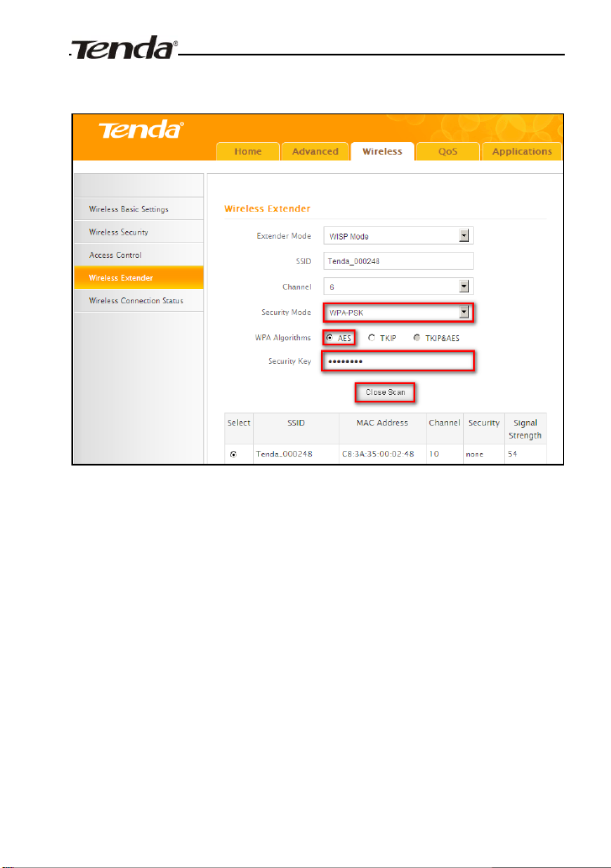The height and width of the screenshot is (868, 611).
Task: Expand the Security Mode dropdown arrow
Action: pyautogui.click(x=464, y=313)
